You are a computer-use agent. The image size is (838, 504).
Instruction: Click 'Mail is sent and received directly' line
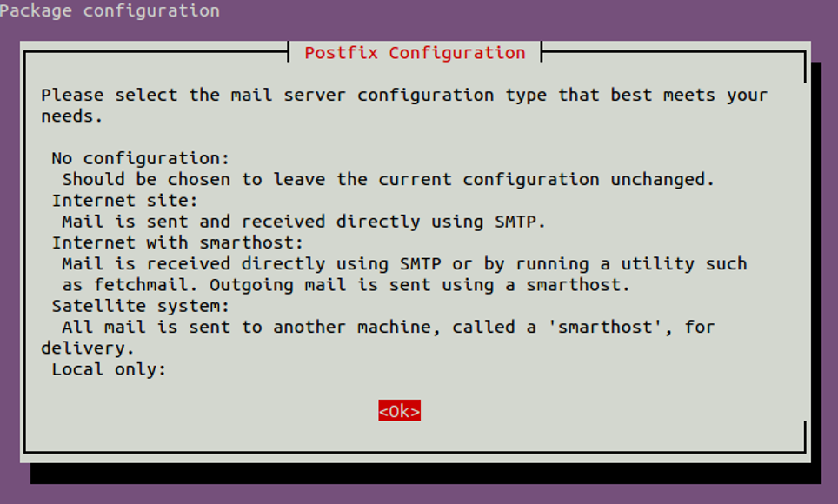304,222
